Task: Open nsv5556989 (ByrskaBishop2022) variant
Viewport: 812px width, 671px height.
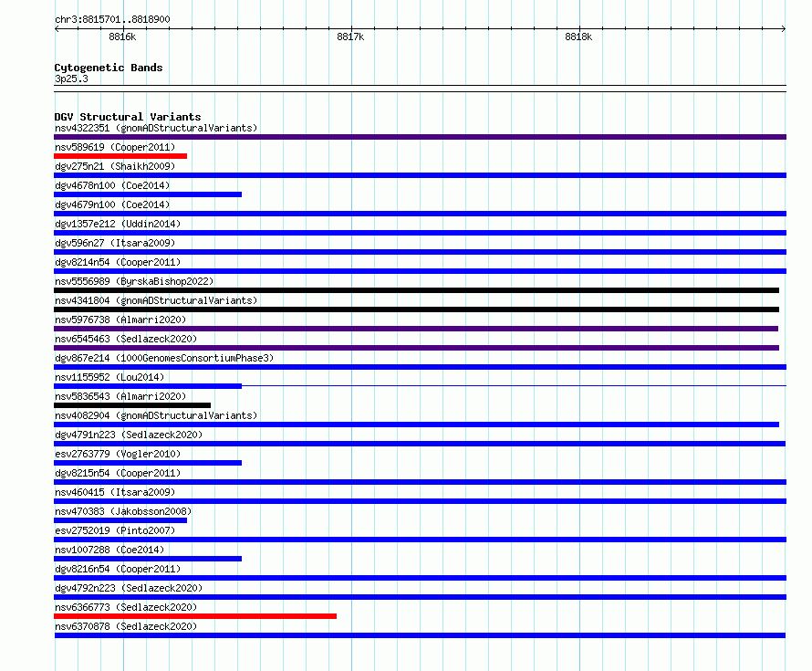Action: tap(134, 281)
